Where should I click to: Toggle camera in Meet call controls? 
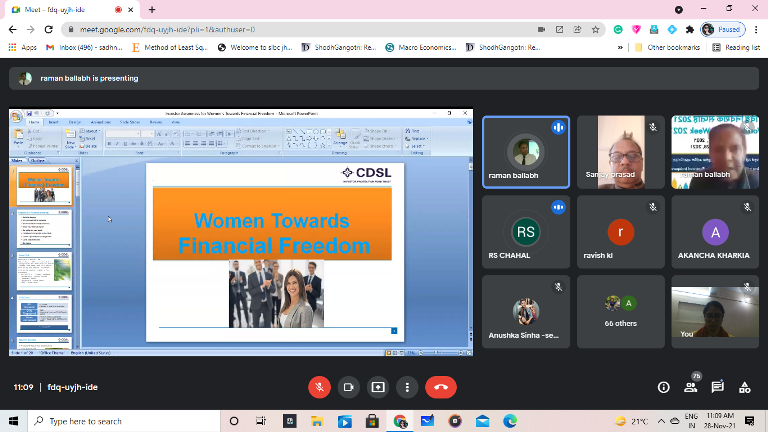[349, 387]
